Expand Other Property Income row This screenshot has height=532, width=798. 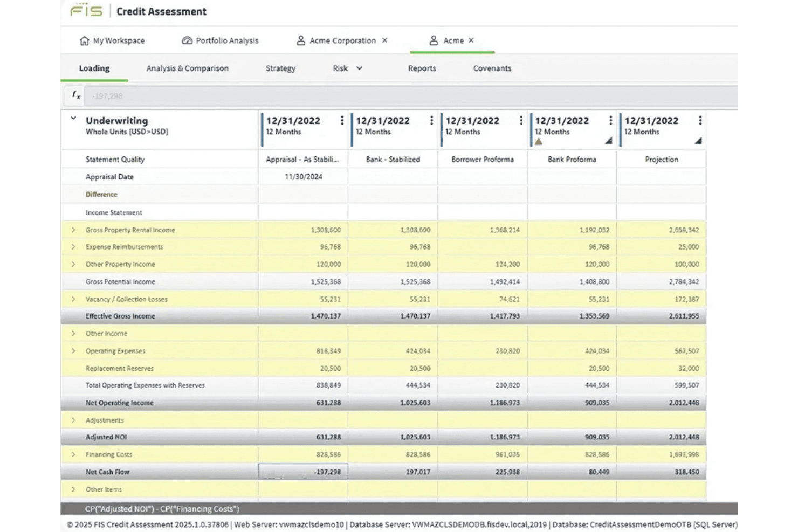[73, 264]
